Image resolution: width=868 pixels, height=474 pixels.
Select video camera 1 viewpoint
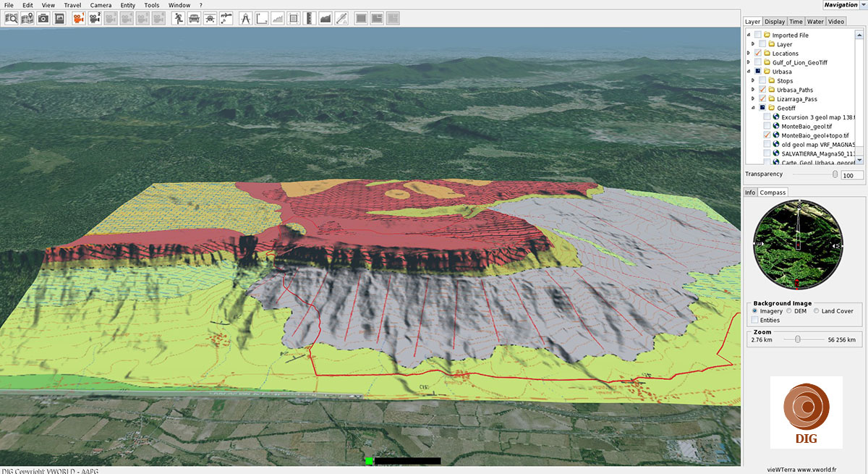click(x=78, y=19)
